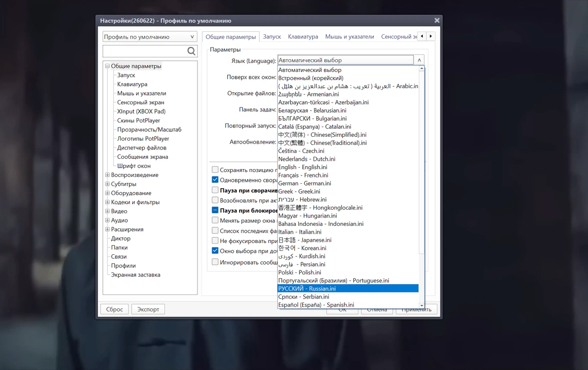Expand 'Видео' tree node
The height and width of the screenshot is (370, 588).
pos(107,211)
